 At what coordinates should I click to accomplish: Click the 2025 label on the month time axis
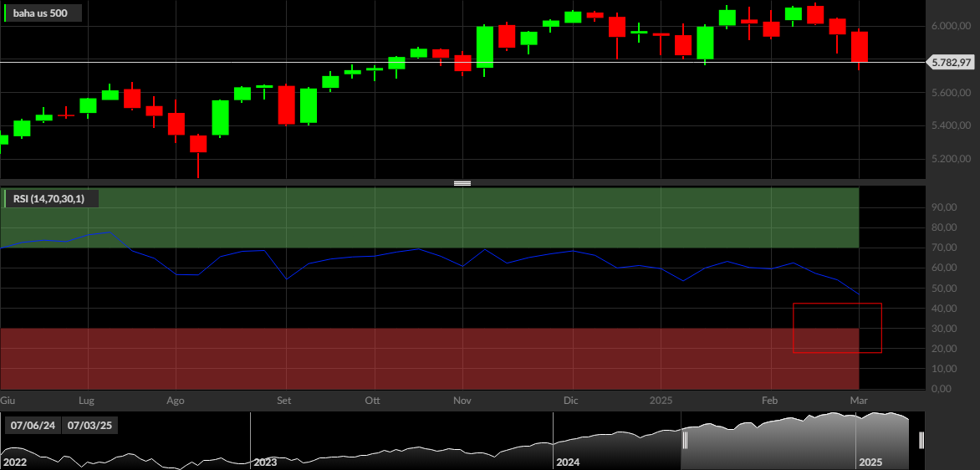[662, 400]
